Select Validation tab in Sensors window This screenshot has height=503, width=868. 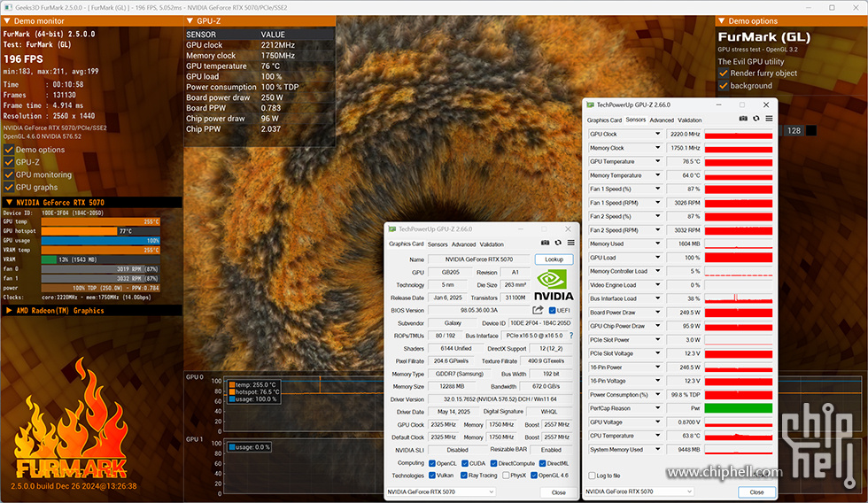click(x=690, y=120)
